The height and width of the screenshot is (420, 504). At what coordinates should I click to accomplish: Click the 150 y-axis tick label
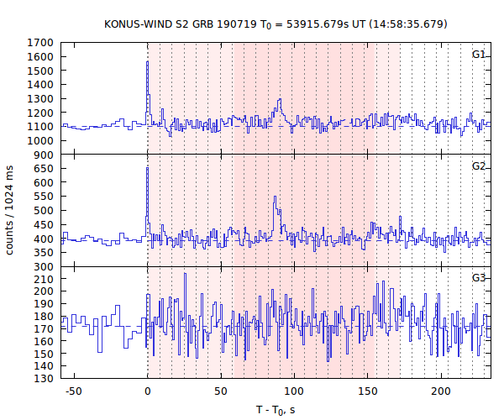click(44, 354)
